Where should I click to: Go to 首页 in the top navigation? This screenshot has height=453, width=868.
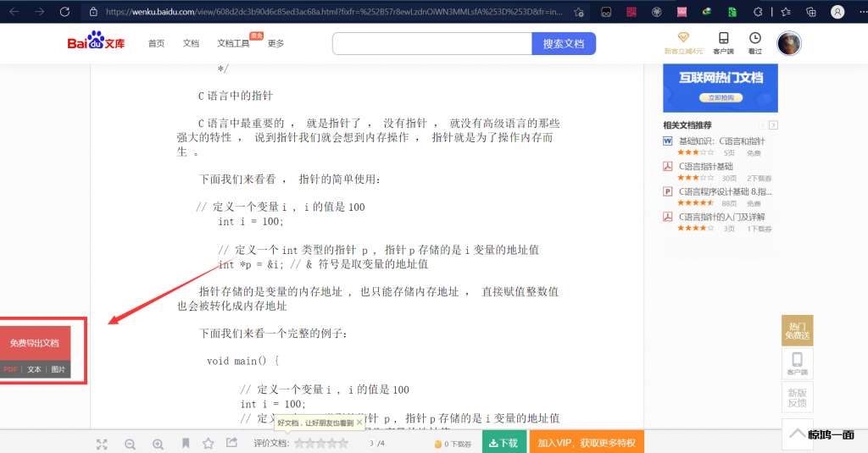click(156, 44)
